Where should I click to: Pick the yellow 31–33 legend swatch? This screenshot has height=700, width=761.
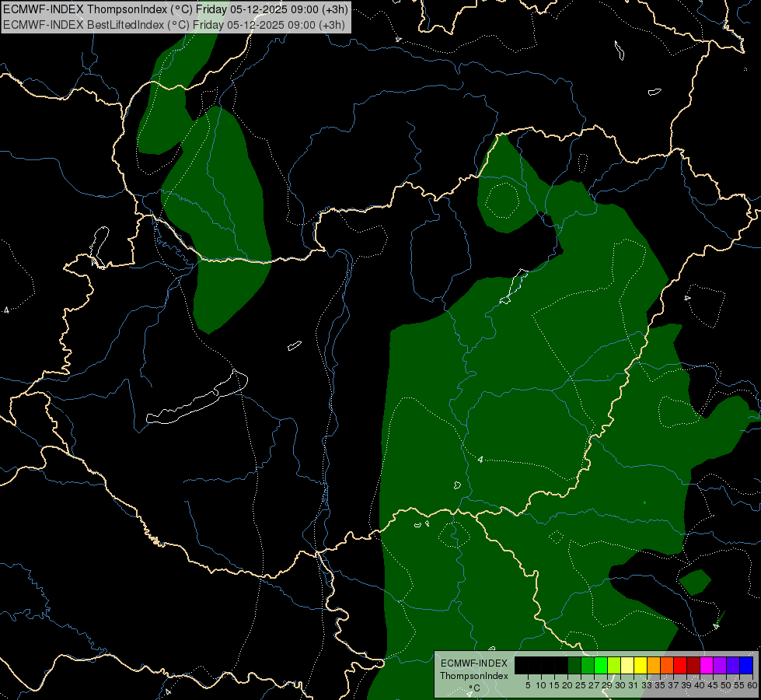point(641,665)
